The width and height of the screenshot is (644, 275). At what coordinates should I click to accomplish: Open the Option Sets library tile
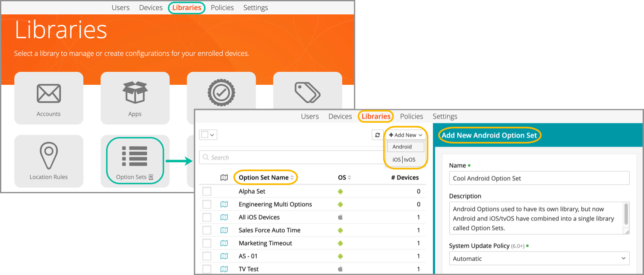pos(135,161)
